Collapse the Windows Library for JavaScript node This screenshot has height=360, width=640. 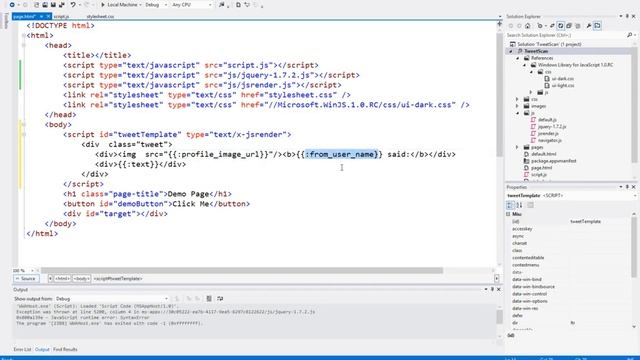click(x=525, y=65)
